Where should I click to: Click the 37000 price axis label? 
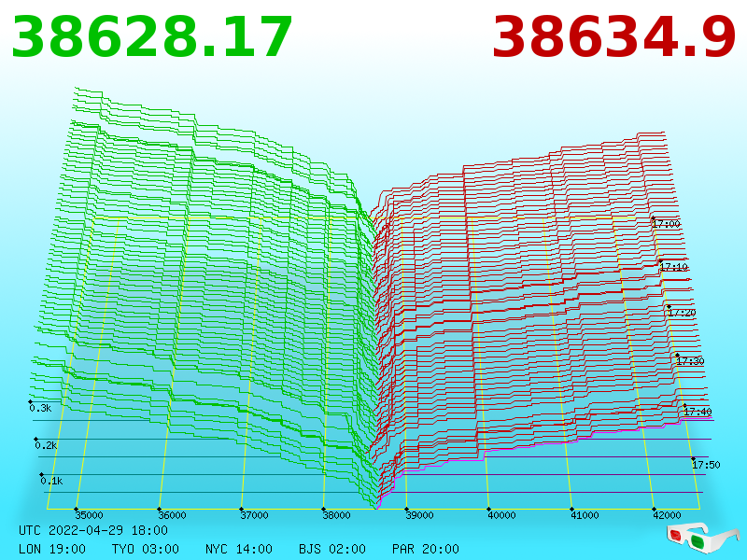tap(254, 515)
